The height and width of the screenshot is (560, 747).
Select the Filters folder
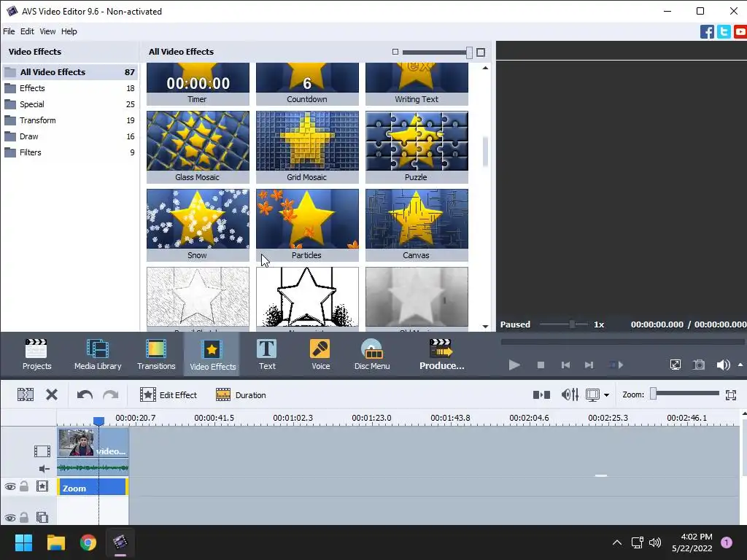(x=70, y=152)
